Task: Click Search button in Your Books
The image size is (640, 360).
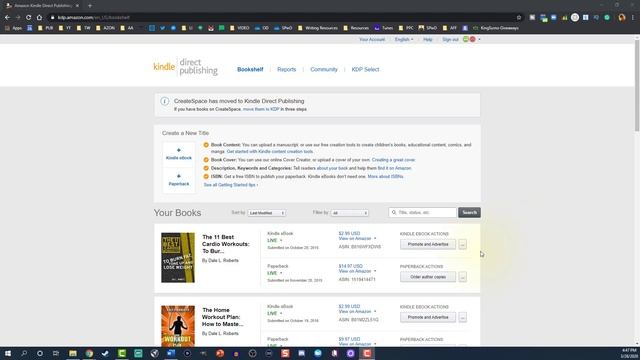Action: point(469,213)
